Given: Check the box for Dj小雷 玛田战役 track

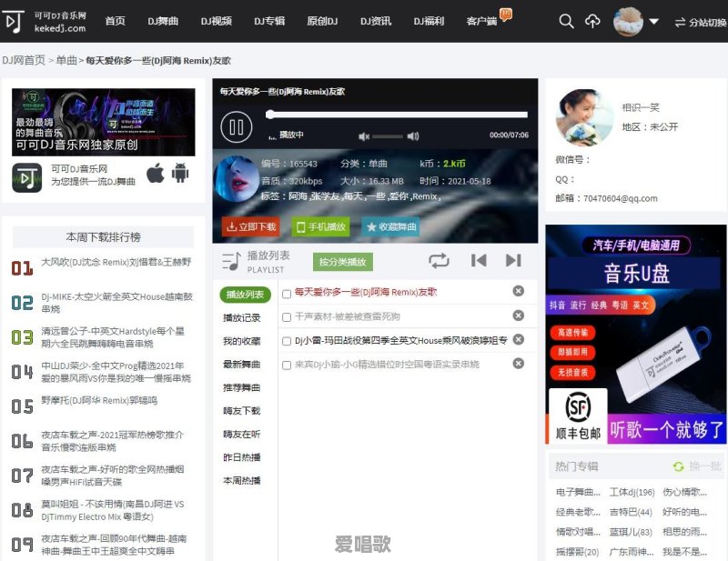Looking at the screenshot, I should tap(287, 342).
